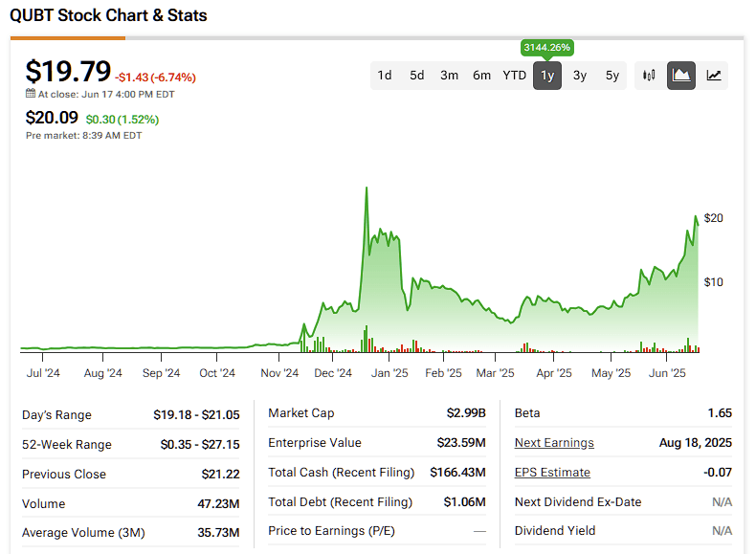Viewport: 756px width, 554px height.
Task: Select the line chart view icon
Action: coord(714,76)
